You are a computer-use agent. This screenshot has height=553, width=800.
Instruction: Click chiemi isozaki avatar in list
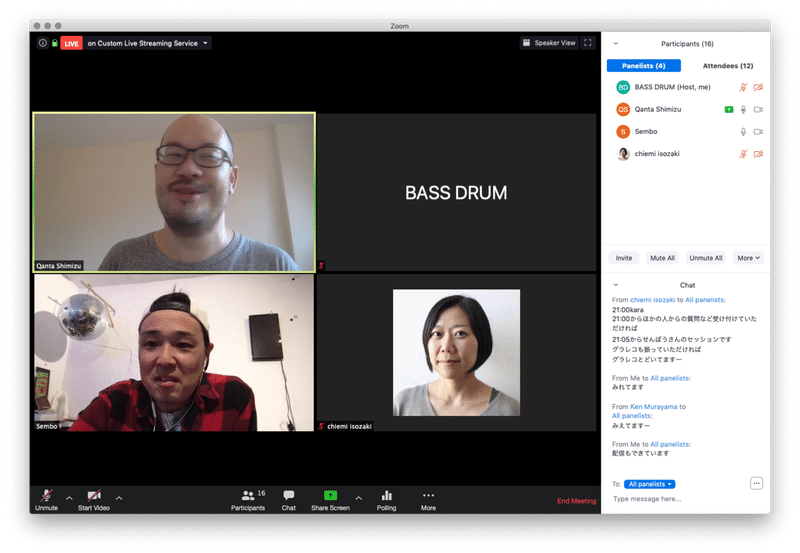pos(623,154)
